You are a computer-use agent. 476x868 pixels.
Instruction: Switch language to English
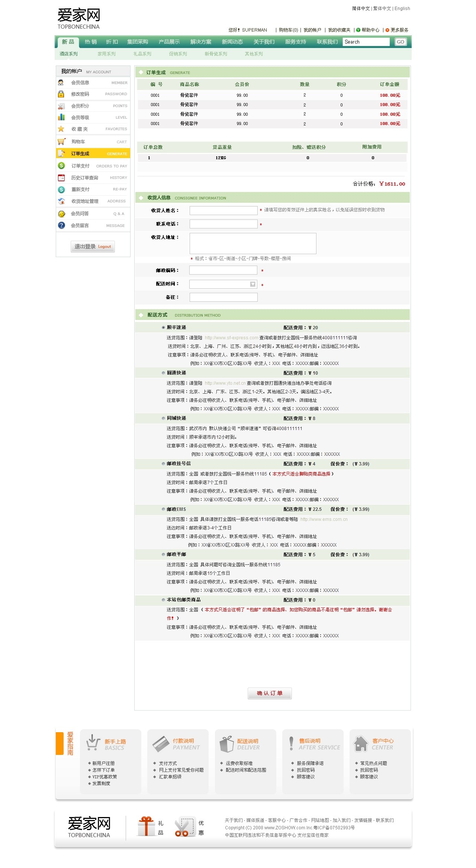[x=402, y=9]
